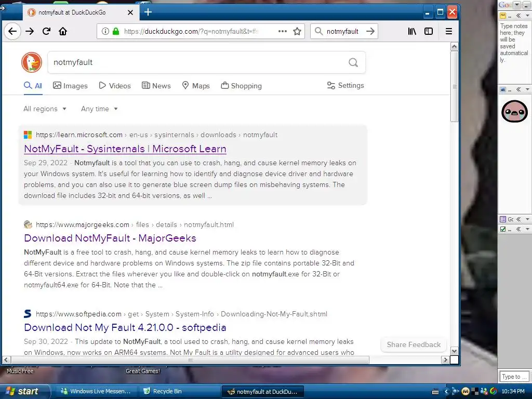Open a new tab with the plus

(x=148, y=12)
